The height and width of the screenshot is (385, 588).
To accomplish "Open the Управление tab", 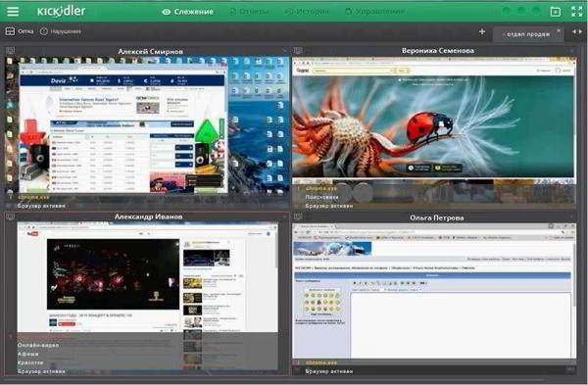I will coord(374,12).
